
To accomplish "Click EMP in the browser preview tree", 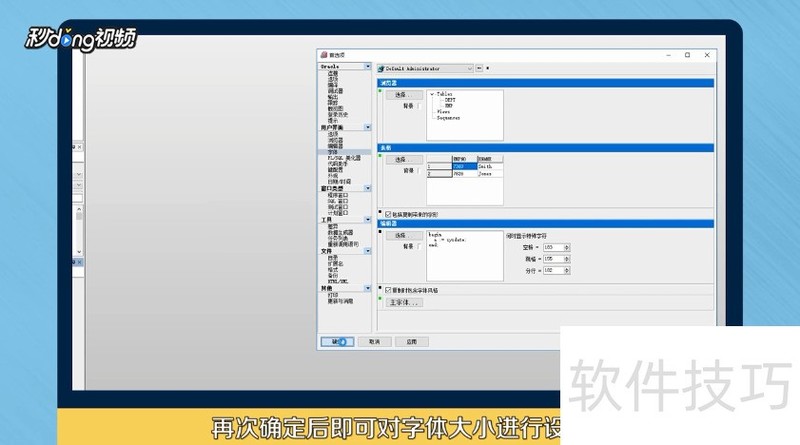I will [x=449, y=106].
